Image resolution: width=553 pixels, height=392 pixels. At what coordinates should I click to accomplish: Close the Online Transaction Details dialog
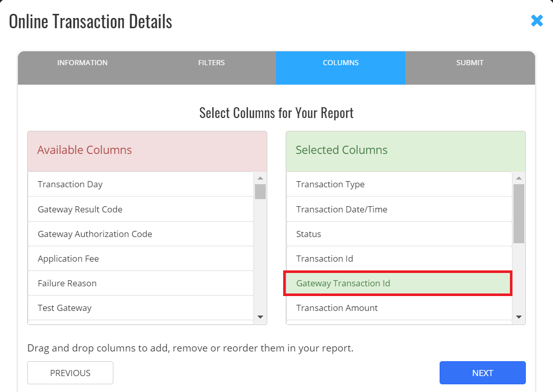(x=537, y=21)
